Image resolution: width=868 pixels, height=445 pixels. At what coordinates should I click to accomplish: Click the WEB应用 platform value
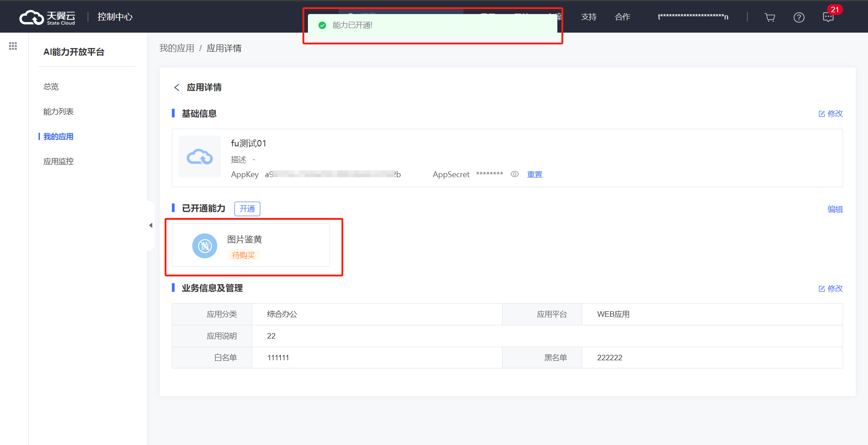tap(613, 314)
